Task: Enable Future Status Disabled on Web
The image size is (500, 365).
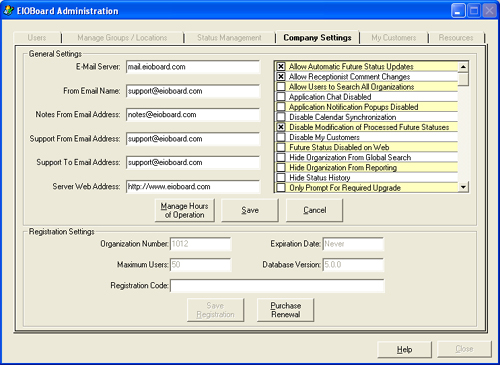Action: tap(281, 147)
